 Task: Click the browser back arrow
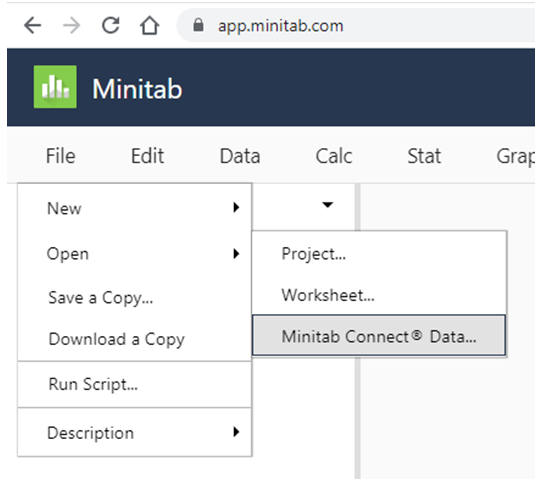pyautogui.click(x=33, y=25)
